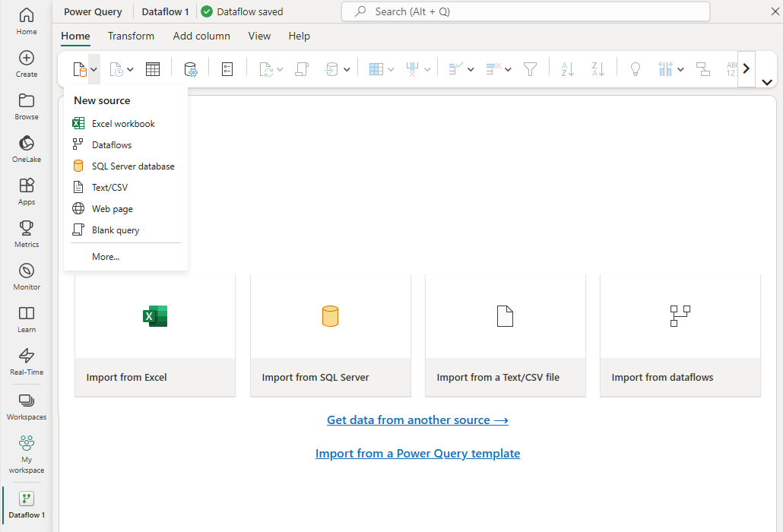Open Real-Time hub in the sidebar
Image resolution: width=783 pixels, height=532 pixels.
click(27, 361)
